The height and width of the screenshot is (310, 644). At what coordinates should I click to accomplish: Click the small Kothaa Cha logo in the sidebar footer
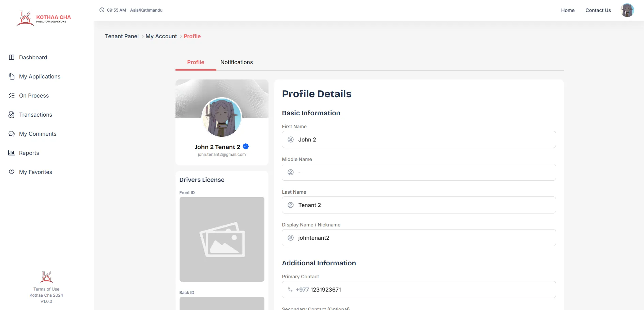point(46,277)
